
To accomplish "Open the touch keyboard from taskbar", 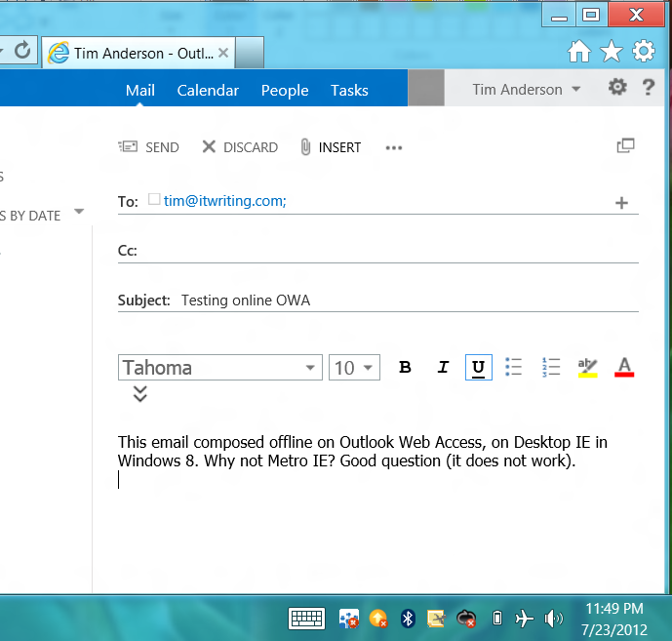I will point(306,619).
